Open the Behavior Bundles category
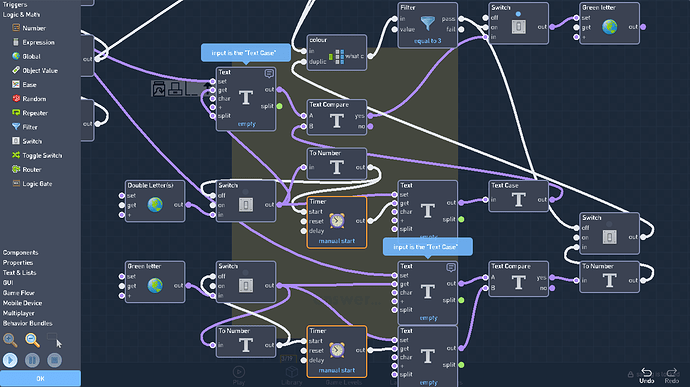690x387 pixels. pyautogui.click(x=27, y=323)
